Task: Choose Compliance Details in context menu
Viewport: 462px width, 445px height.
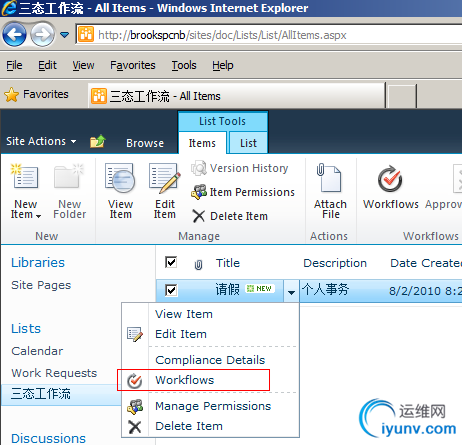Action: tap(210, 360)
